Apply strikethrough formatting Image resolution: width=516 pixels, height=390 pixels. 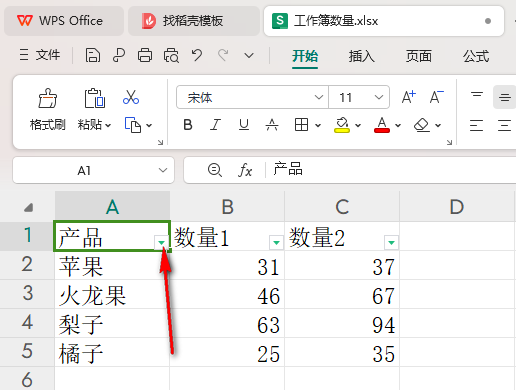[272, 125]
